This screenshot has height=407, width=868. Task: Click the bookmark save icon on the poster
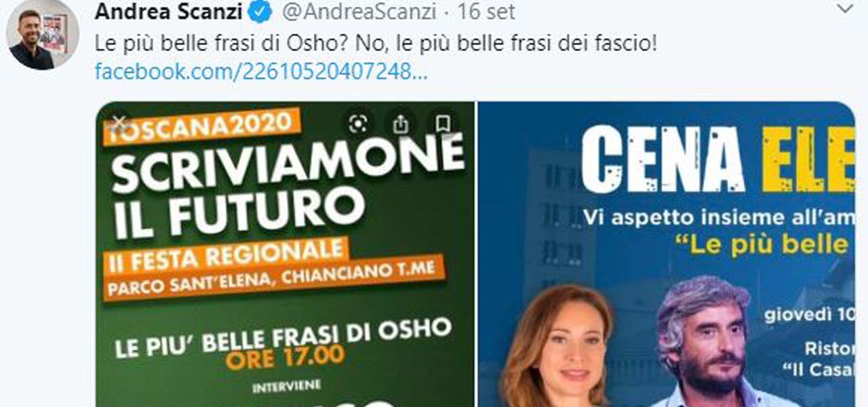pos(443,123)
